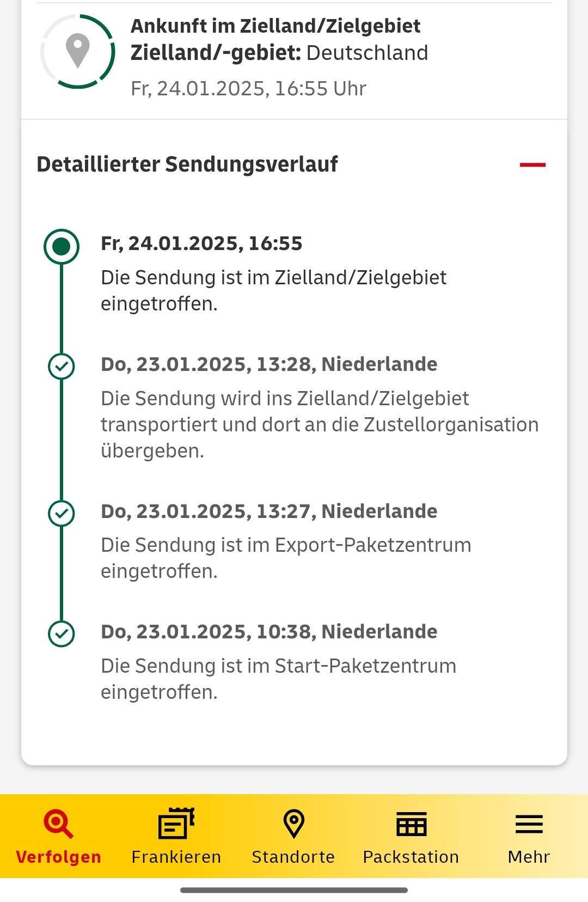Tap the gray location pin progress circle
588x902 pixels.
77,51
